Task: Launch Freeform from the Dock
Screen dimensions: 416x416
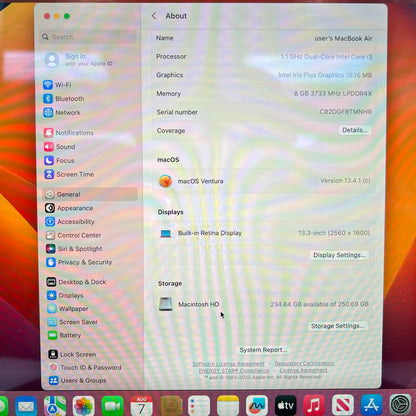Action: click(x=257, y=406)
